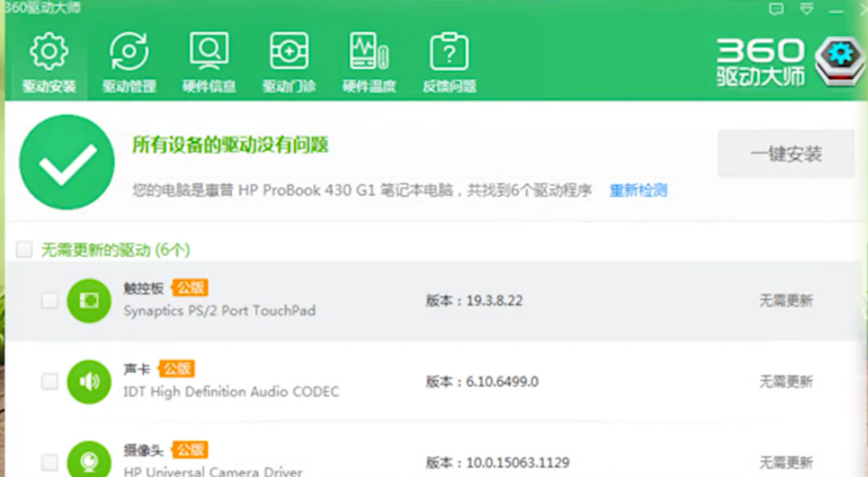Click the webcam device icon
The image size is (868, 477).
coord(89,459)
